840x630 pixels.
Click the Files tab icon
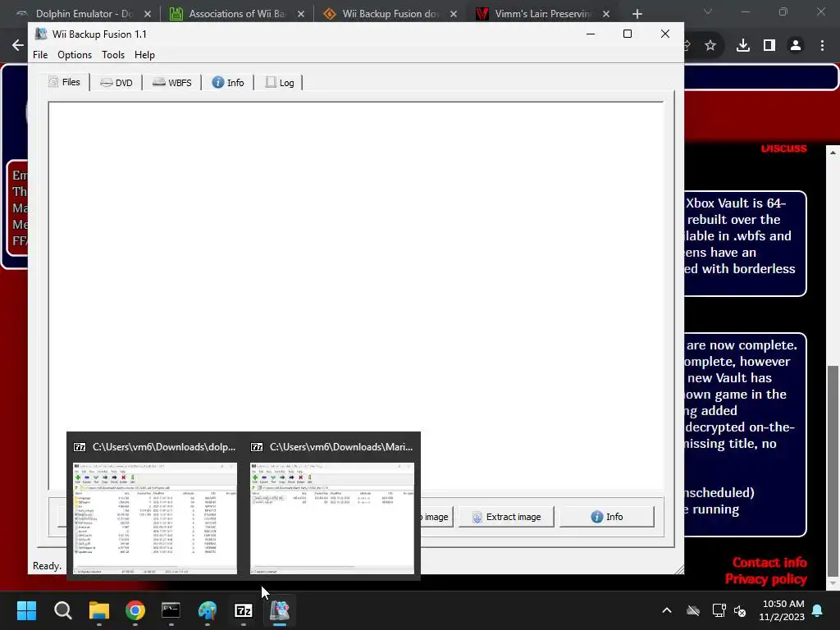tap(53, 82)
